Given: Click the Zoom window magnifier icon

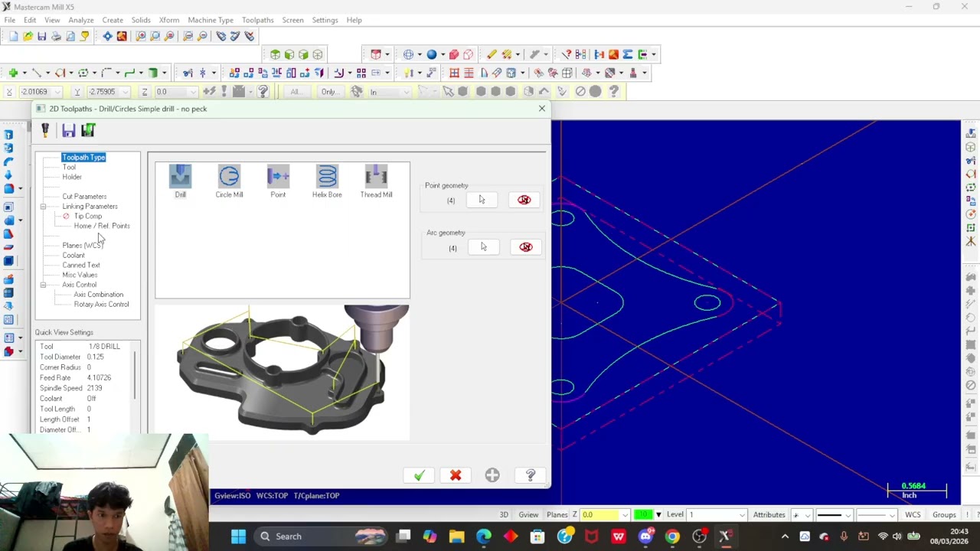Looking at the screenshot, I should pyautogui.click(x=141, y=36).
